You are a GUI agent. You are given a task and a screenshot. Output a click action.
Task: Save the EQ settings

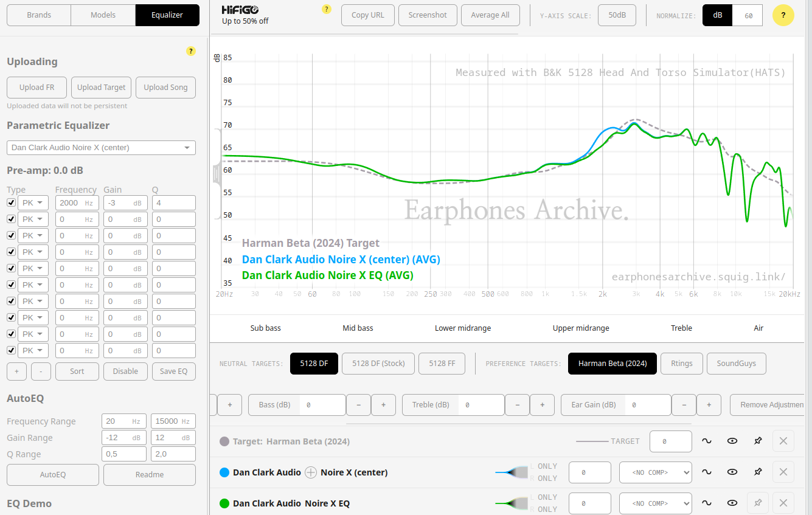pos(174,372)
